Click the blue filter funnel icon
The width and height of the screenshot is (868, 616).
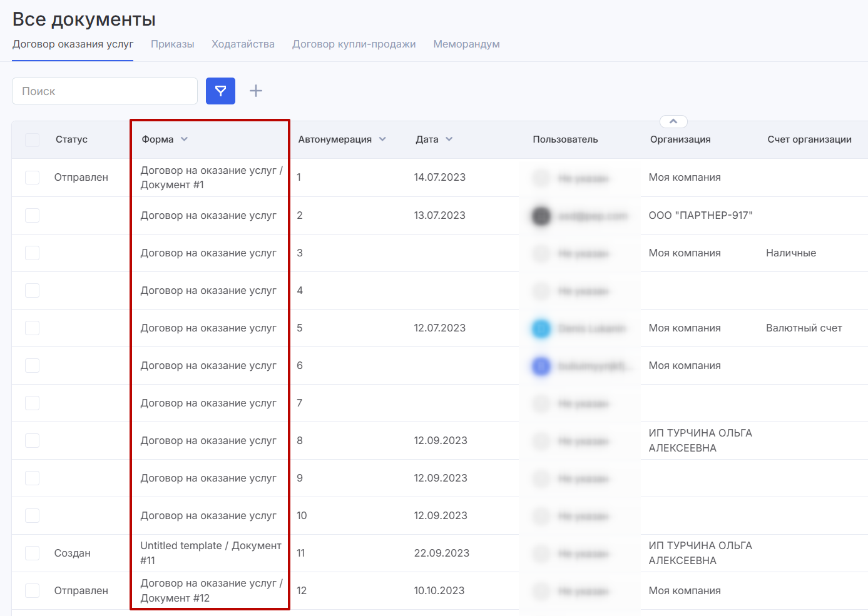point(220,91)
